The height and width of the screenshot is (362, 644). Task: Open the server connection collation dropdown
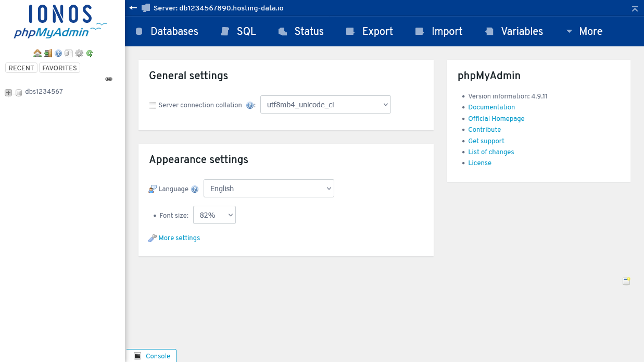click(325, 104)
